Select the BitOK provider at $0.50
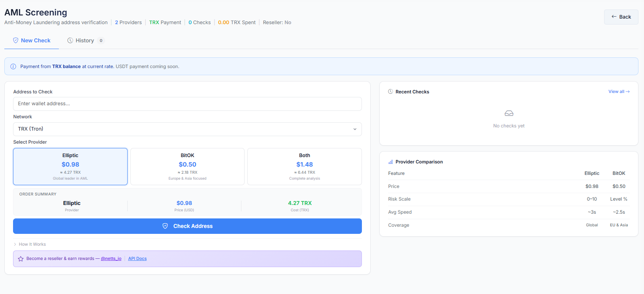The image size is (644, 294). (187, 167)
